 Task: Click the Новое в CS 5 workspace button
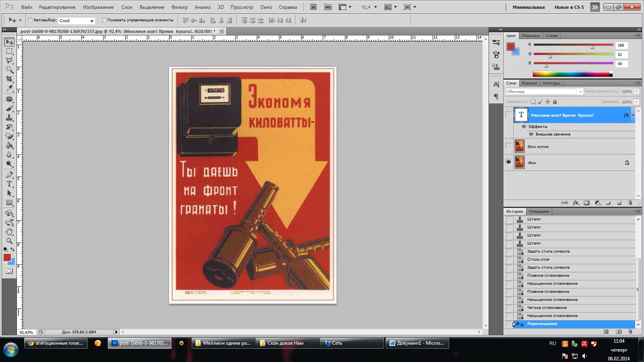tap(569, 7)
